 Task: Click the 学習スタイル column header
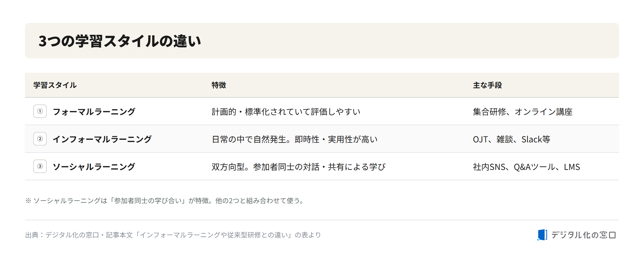coord(55,85)
